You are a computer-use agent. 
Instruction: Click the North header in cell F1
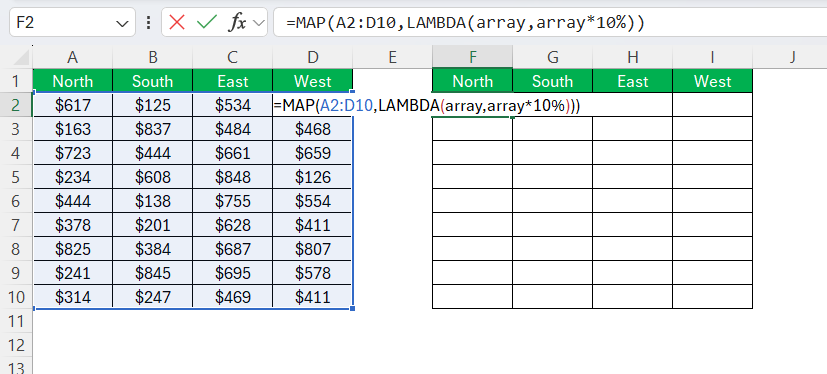(473, 81)
